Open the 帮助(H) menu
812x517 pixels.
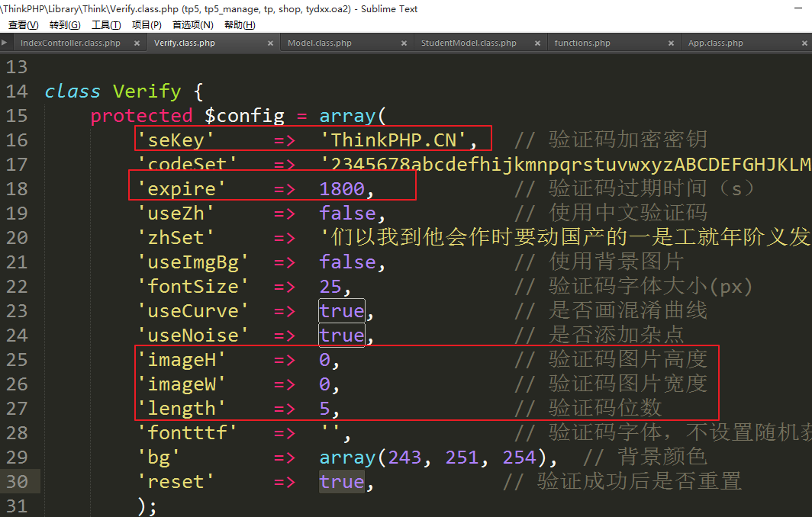click(240, 25)
